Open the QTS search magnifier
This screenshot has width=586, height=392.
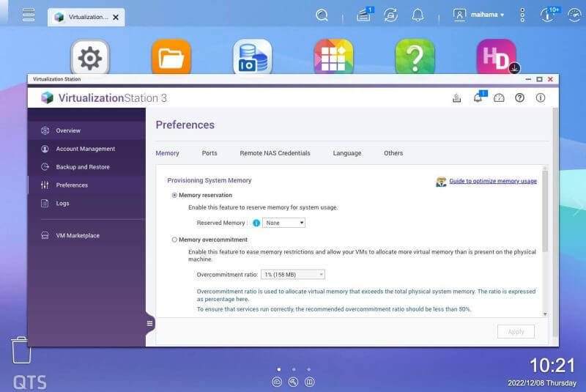(x=322, y=15)
